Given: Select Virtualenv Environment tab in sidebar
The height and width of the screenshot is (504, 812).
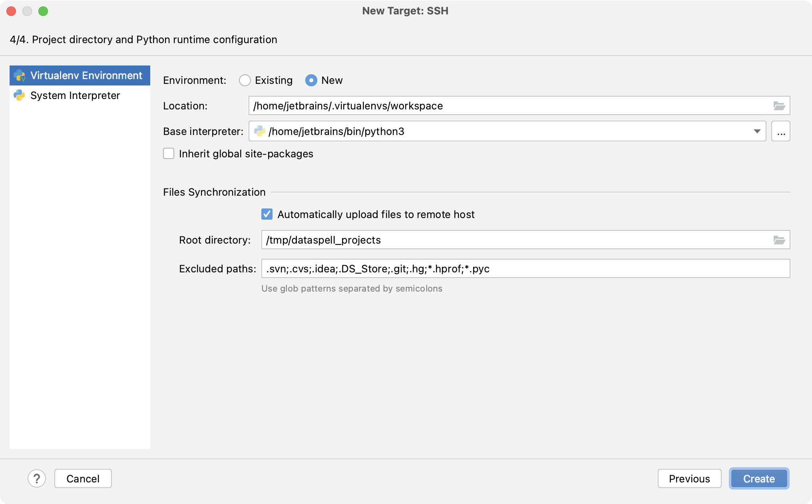Looking at the screenshot, I should (x=80, y=75).
